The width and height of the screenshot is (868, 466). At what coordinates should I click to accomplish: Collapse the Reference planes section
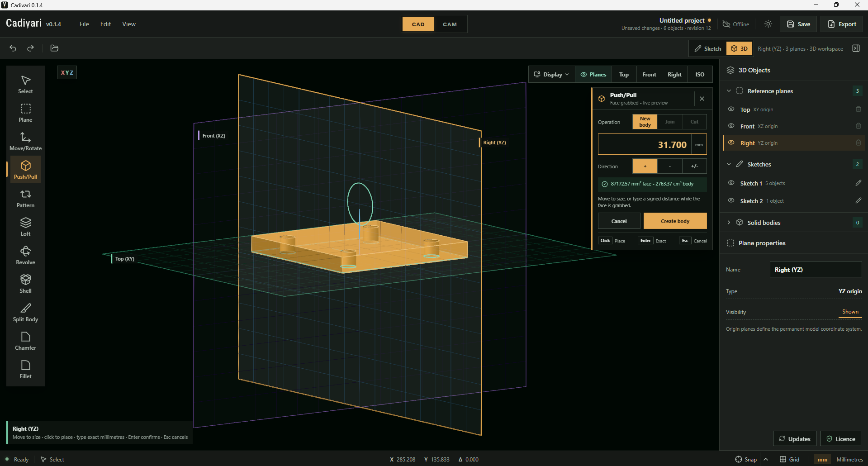point(729,91)
